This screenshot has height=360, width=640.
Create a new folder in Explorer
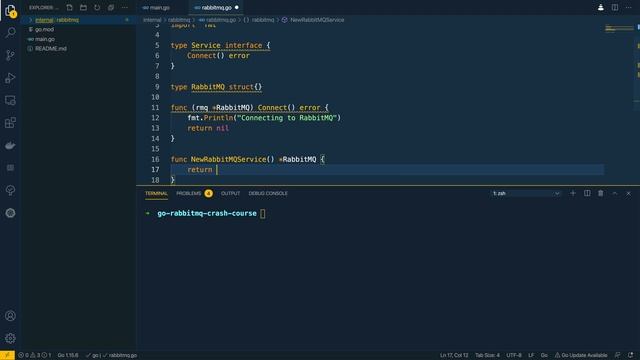point(83,7)
